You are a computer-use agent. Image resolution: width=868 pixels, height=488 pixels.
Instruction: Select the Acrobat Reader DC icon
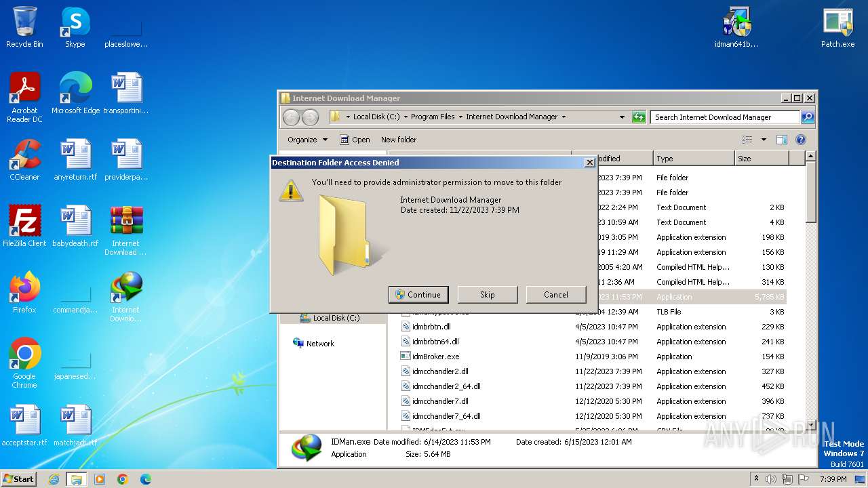[24, 97]
